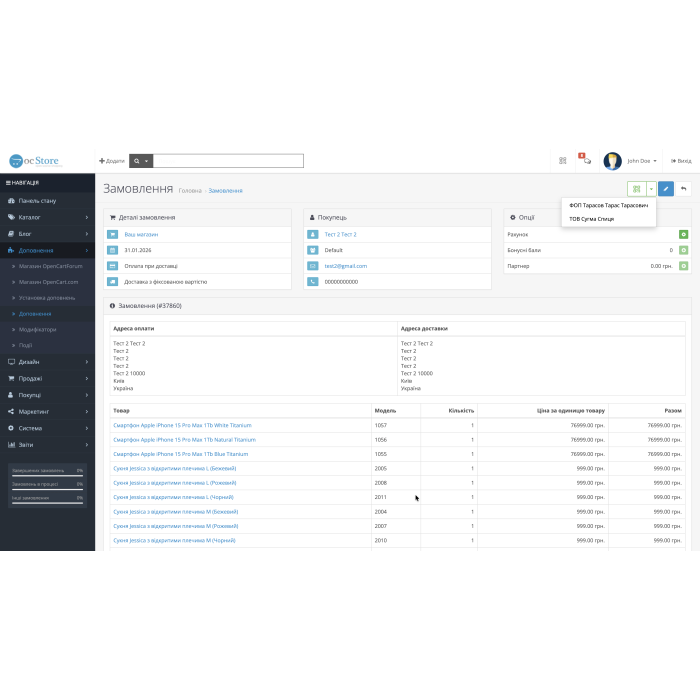700x700 pixels.
Task: Click the plus Додати button in header
Action: tap(112, 161)
